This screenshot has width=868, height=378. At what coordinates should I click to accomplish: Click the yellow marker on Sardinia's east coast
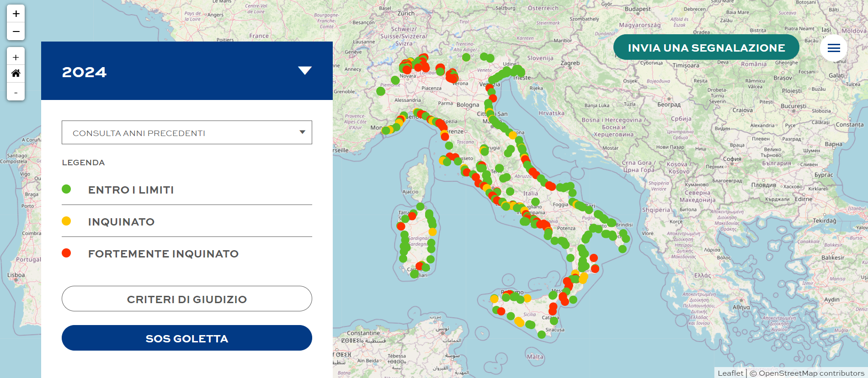[432, 232]
